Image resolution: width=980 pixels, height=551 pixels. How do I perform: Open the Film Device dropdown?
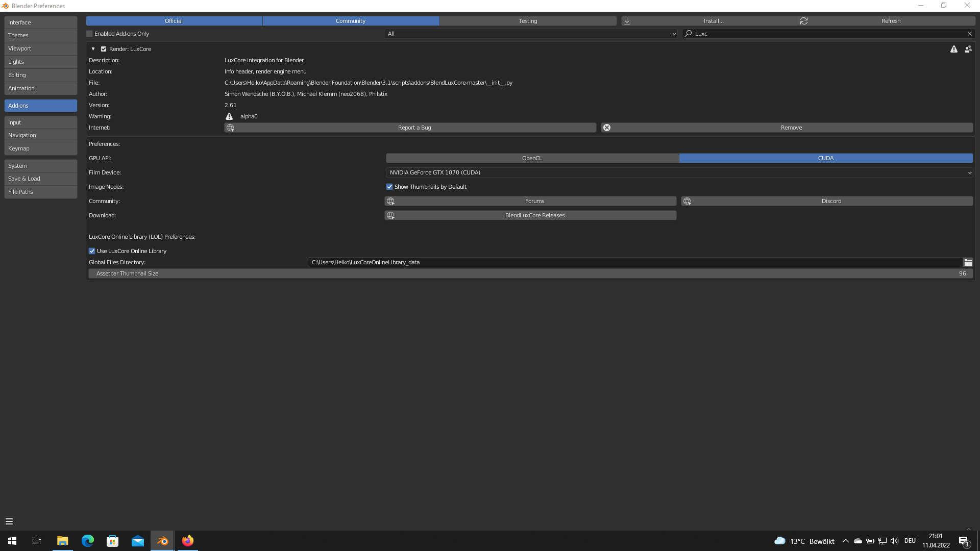pos(679,172)
